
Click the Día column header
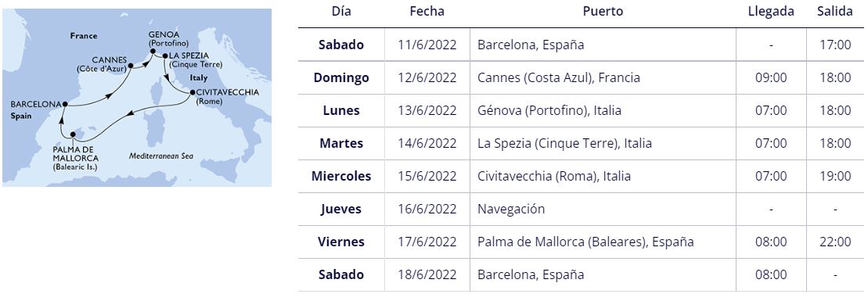[x=341, y=11]
